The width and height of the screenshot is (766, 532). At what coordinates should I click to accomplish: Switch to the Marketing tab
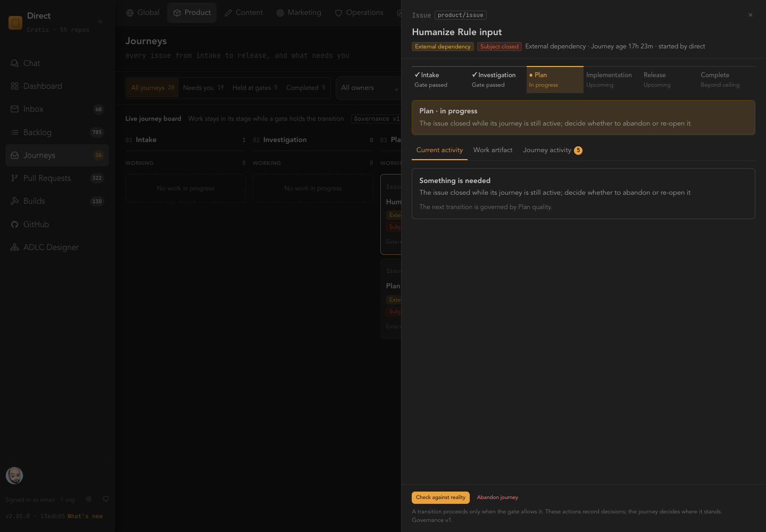click(299, 12)
